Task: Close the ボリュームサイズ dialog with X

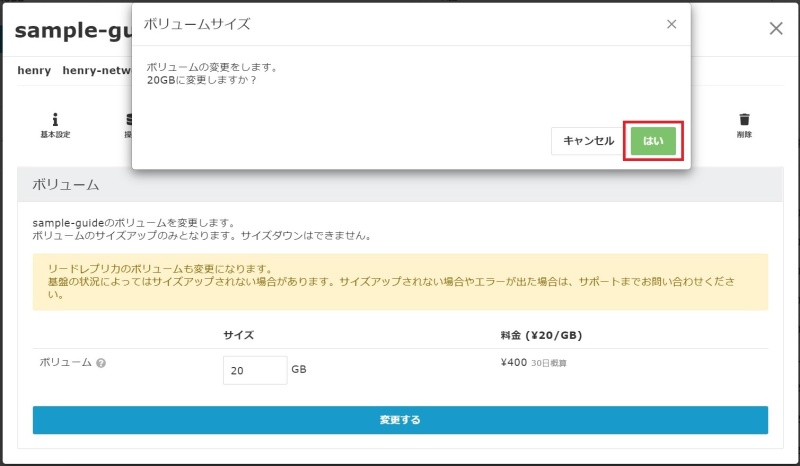Action: (671, 24)
